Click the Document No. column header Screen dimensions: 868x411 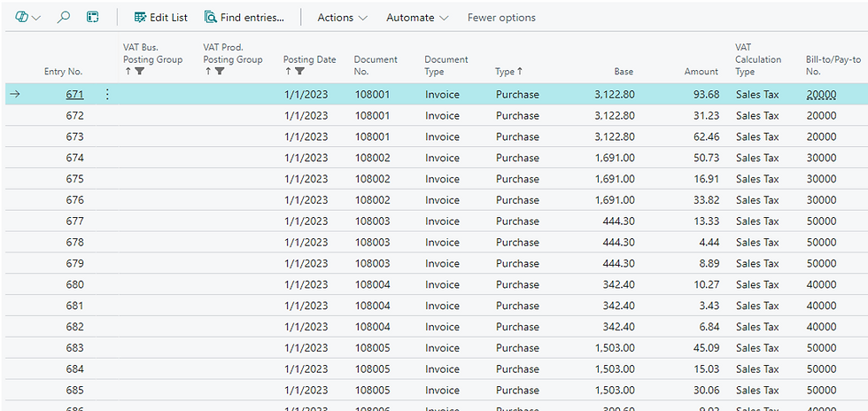pyautogui.click(x=376, y=66)
